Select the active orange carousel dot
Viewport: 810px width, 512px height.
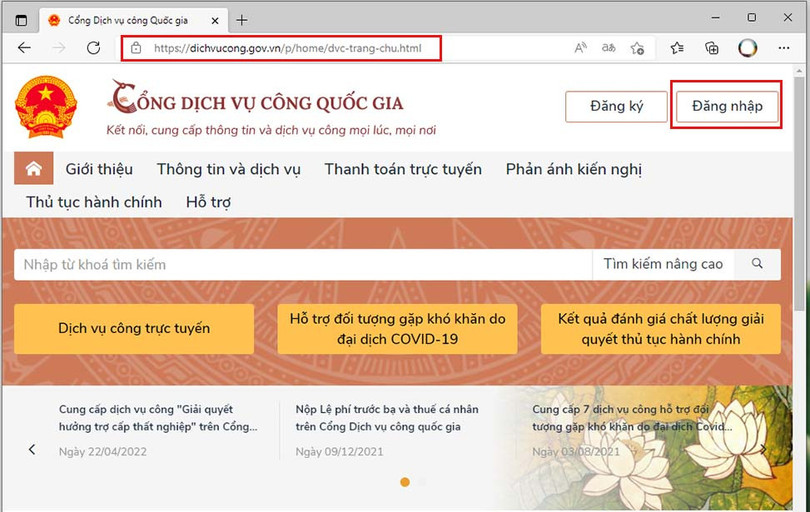[405, 482]
